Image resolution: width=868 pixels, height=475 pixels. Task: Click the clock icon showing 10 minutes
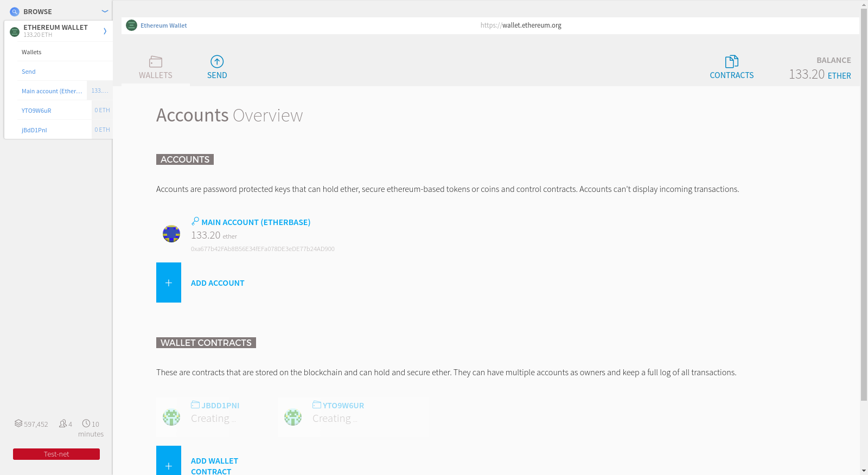click(x=86, y=423)
